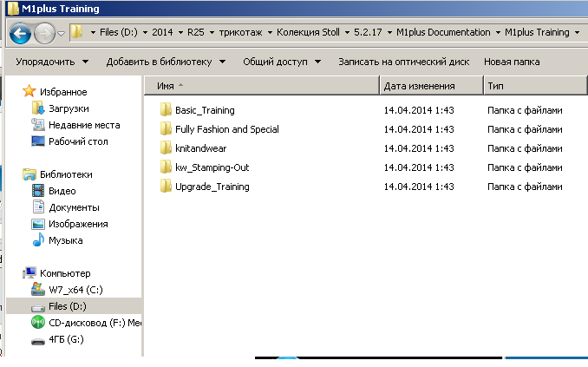Screen dimensions: 588x367
Task: Go back with the blue Back arrow
Action: [20, 33]
